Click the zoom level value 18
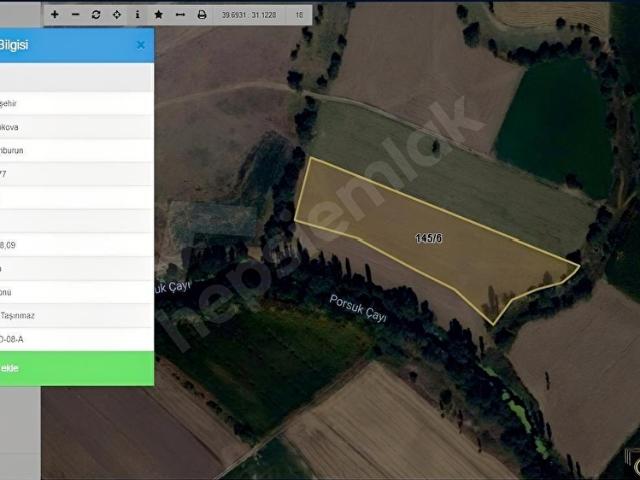Screen dimensions: 640x480 299,15
